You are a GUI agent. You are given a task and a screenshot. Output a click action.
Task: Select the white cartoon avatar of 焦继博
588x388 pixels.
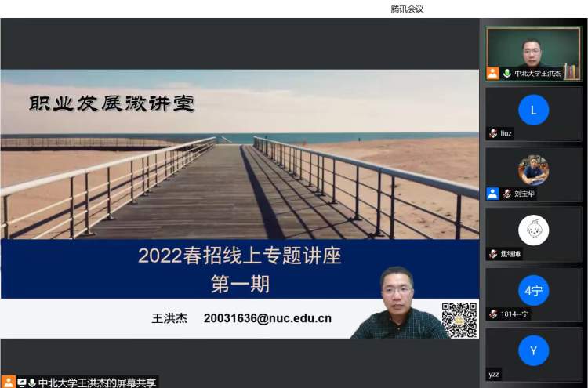[533, 230]
